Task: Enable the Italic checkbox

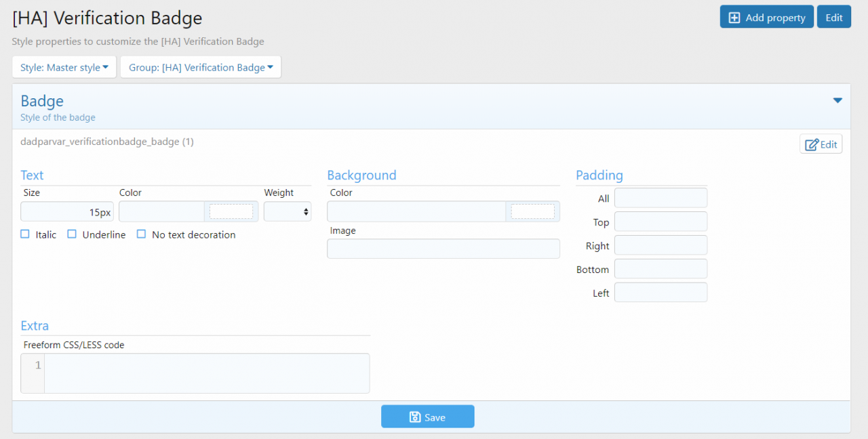Action: click(25, 234)
